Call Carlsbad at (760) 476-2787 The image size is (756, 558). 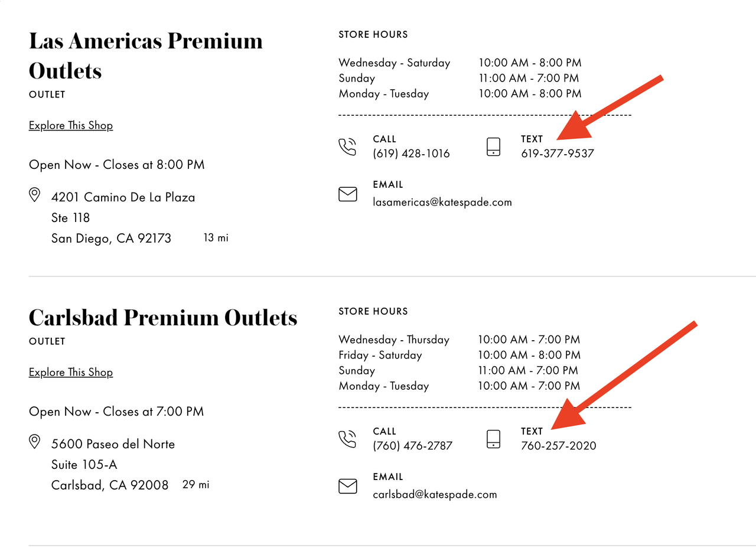(x=412, y=446)
